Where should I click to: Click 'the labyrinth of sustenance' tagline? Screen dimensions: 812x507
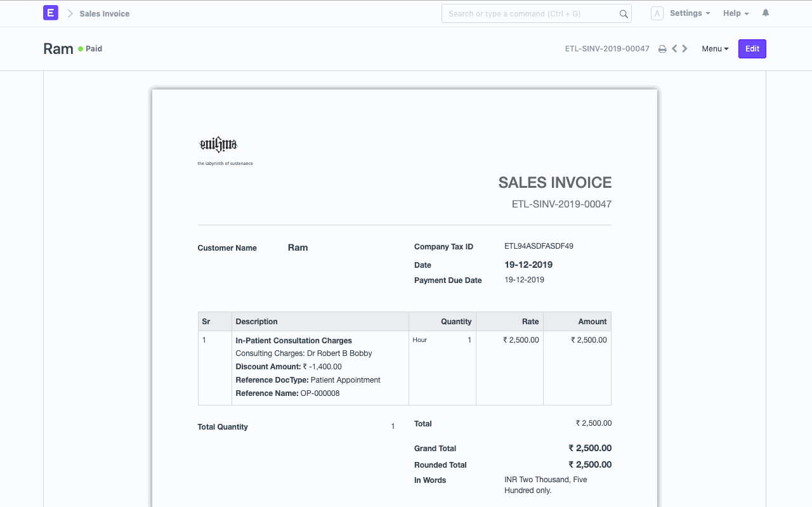[225, 164]
